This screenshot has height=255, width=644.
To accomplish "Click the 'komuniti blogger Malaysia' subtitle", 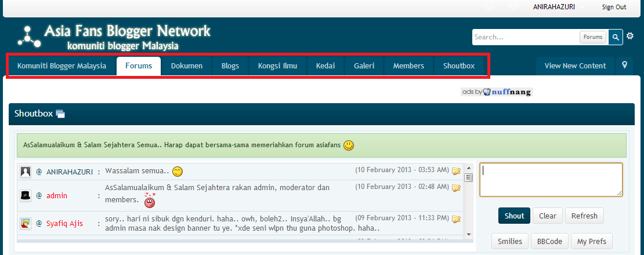I will pos(123,45).
